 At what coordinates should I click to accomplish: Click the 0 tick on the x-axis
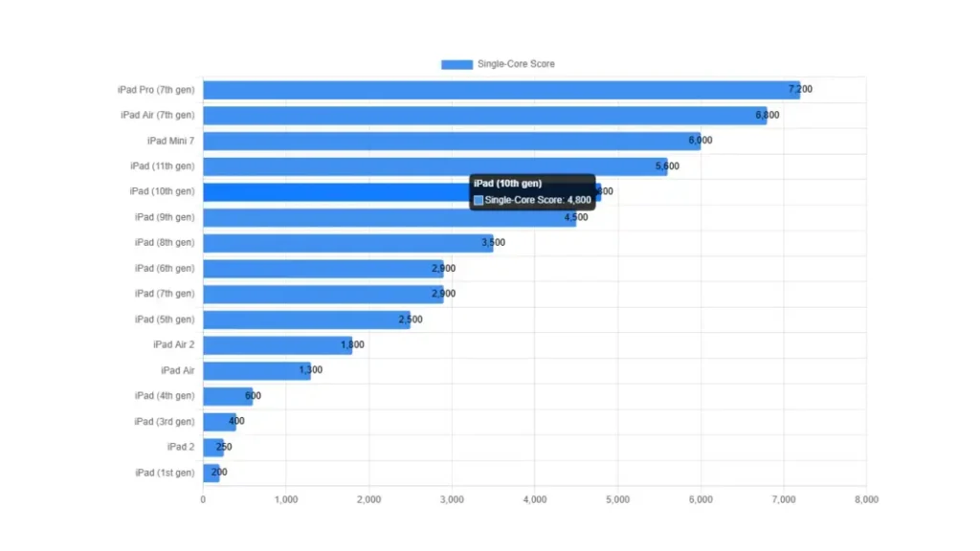pos(203,499)
